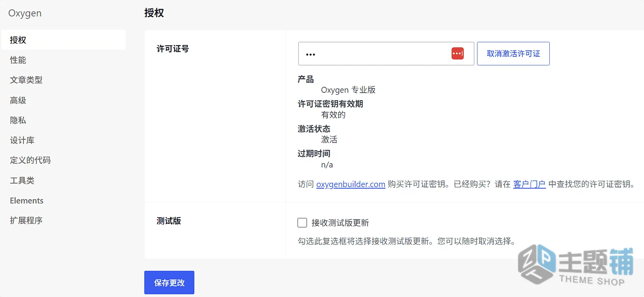644x297 pixels.
Task: Open the 授权 settings tab
Action: pyautogui.click(x=63, y=40)
